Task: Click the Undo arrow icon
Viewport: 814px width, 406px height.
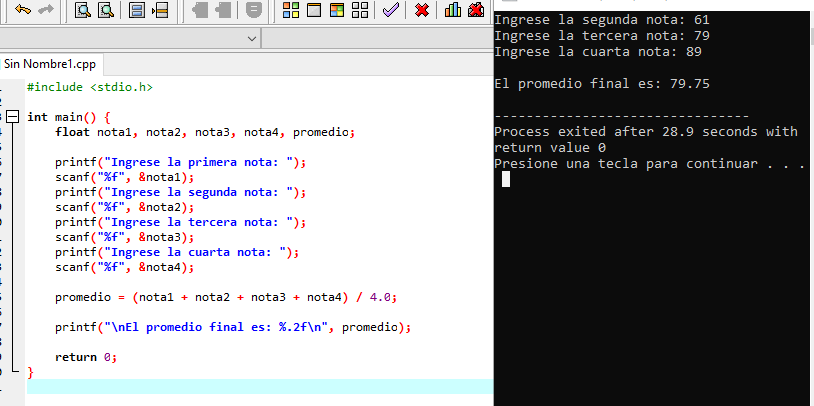Action: coord(21,10)
